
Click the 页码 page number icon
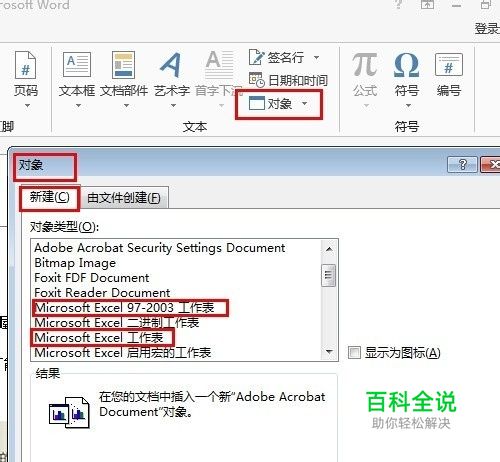[x=25, y=65]
